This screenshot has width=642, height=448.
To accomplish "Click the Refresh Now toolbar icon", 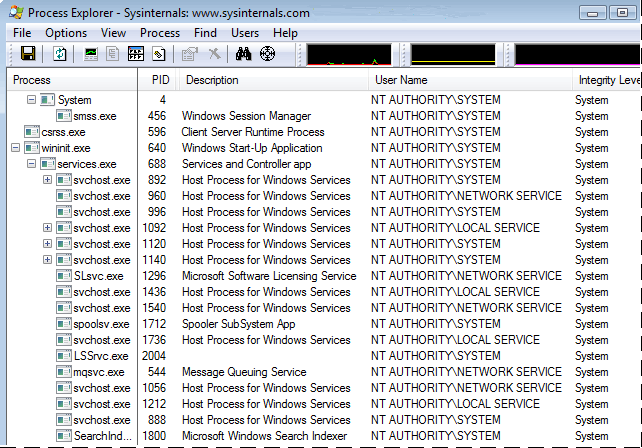I will [60, 53].
